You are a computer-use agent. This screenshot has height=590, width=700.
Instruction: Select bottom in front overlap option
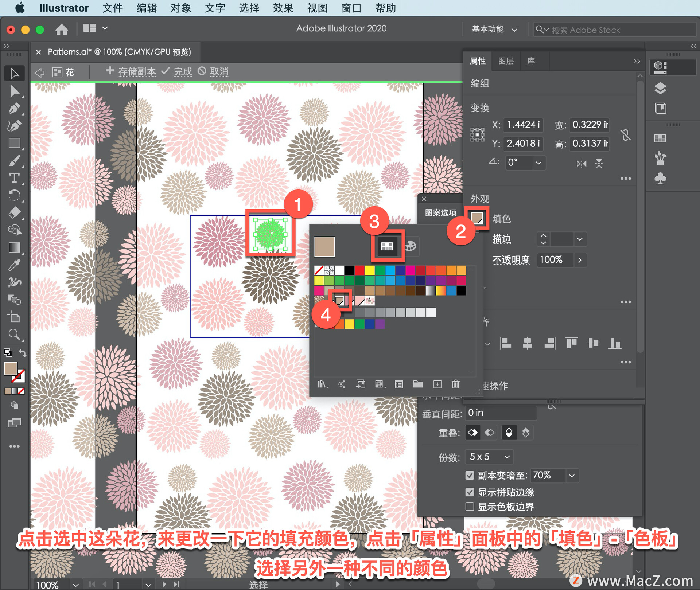(525, 433)
